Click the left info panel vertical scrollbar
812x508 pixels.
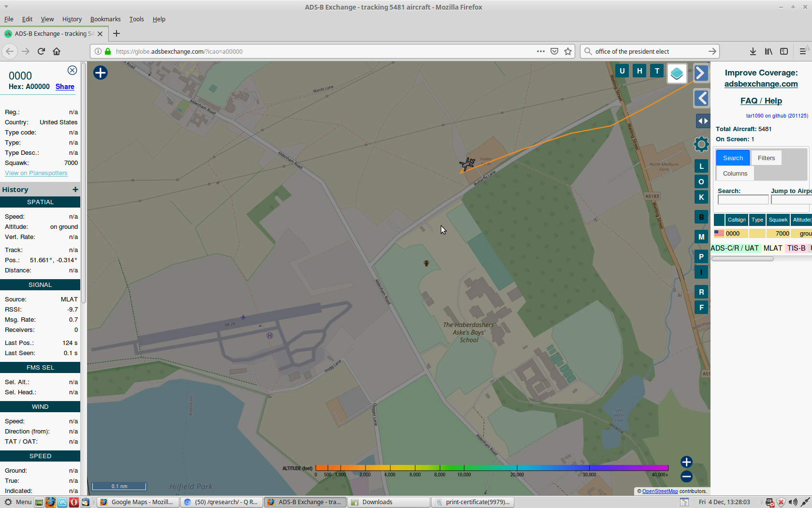point(84,184)
